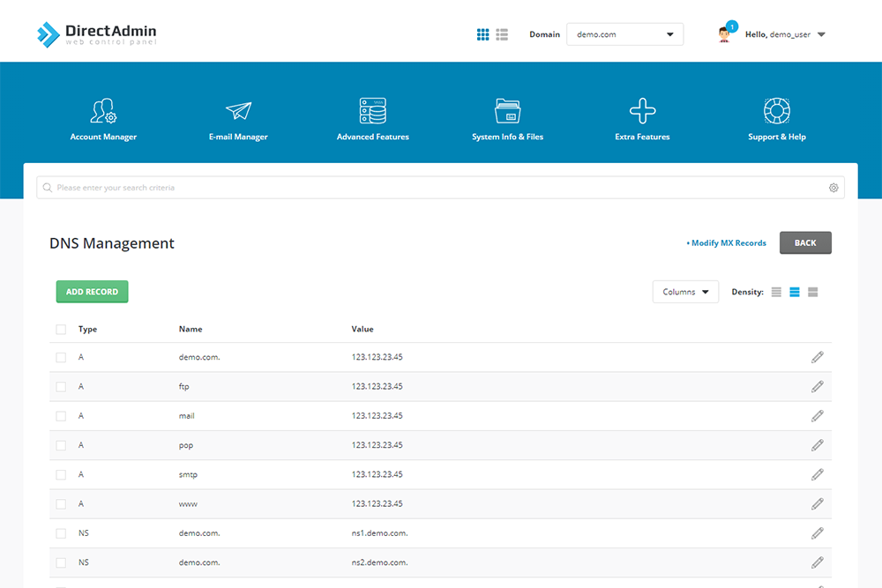Click the 'Domain' label in header
The height and width of the screenshot is (588, 882).
click(x=544, y=34)
